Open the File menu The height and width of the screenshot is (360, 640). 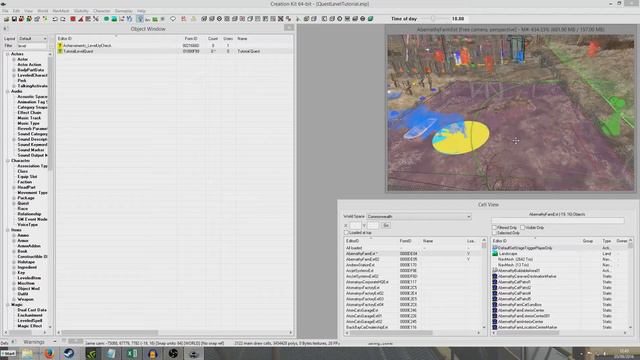[5, 11]
